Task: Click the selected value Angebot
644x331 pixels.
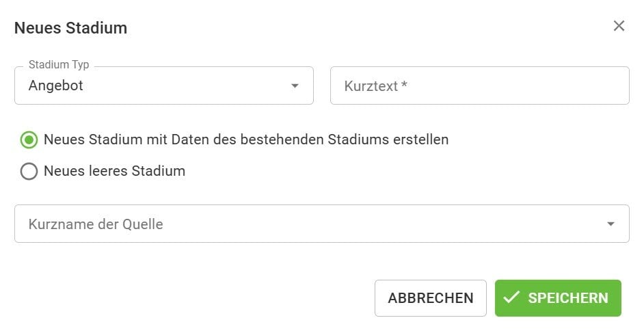Action: coord(56,86)
